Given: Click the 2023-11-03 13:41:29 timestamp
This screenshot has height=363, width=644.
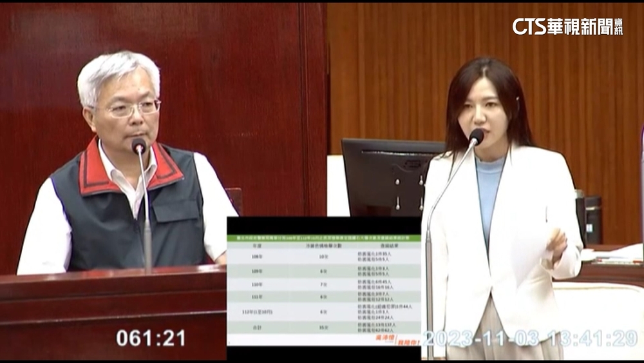Looking at the screenshot, I should [x=530, y=338].
